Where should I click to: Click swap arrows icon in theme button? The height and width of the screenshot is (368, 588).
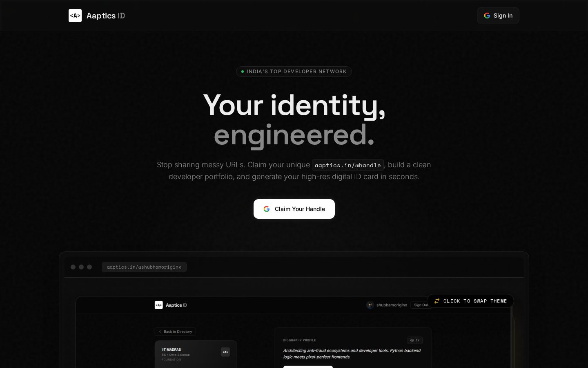(437, 301)
